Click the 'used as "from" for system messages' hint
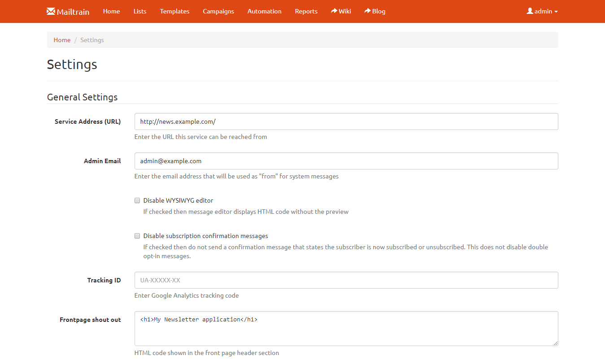The image size is (605, 364). point(236,176)
